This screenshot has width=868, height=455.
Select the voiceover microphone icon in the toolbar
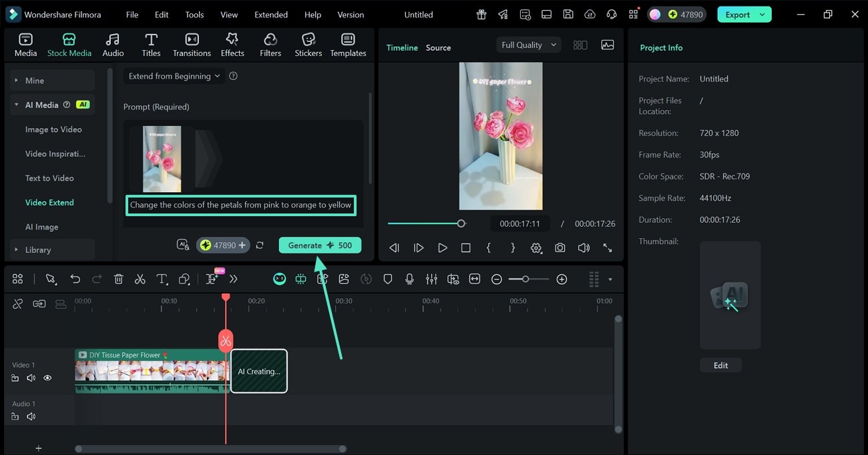(x=409, y=279)
